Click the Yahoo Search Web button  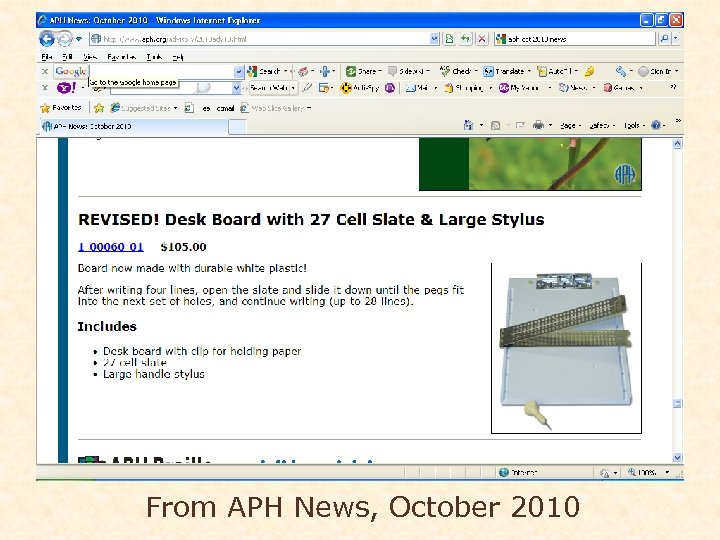tap(269, 88)
